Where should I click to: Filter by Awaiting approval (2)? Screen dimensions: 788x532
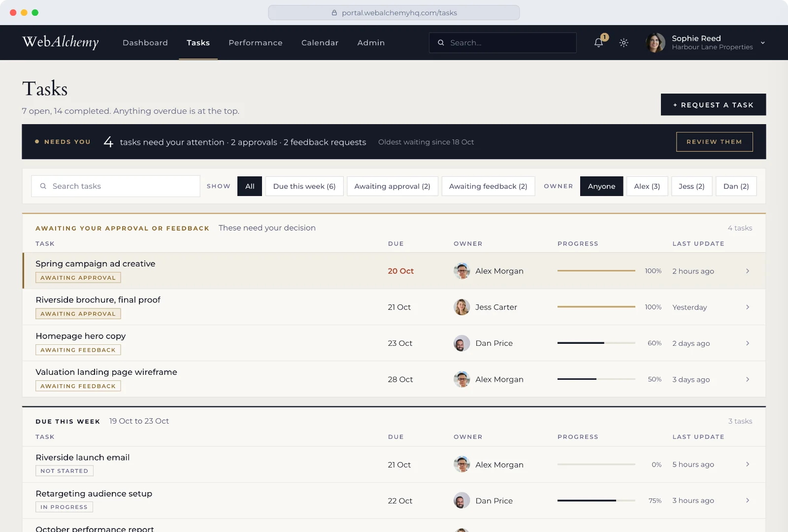[393, 186]
